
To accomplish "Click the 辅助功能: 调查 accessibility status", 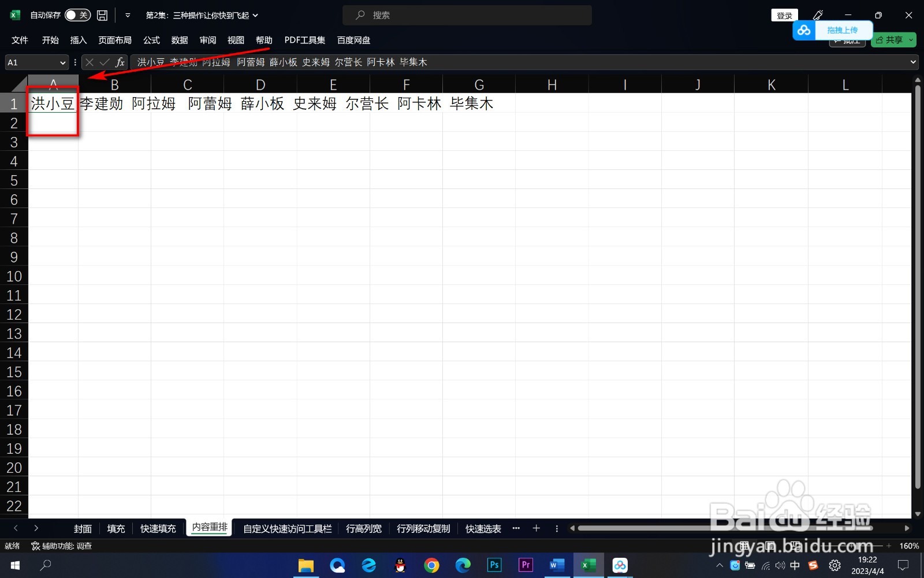I will point(62,546).
